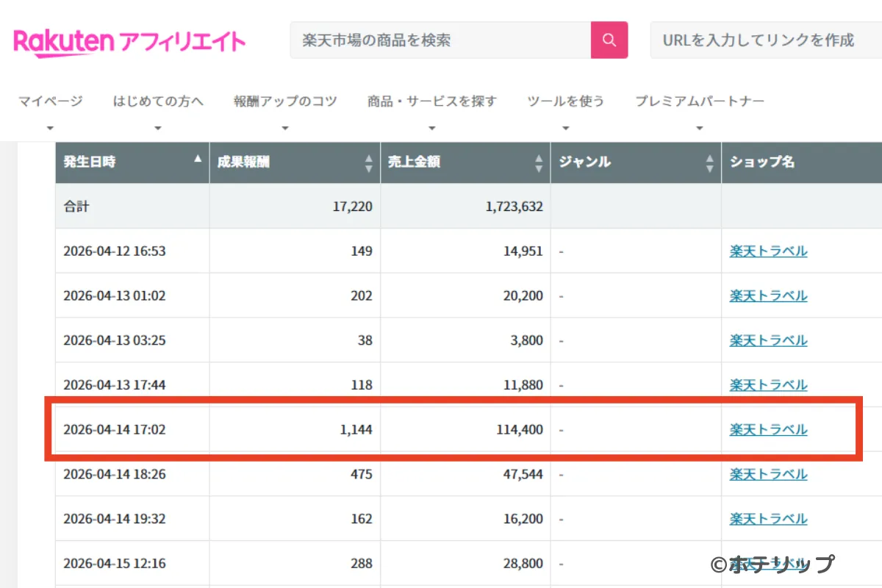The image size is (882, 588).
Task: Select date cell 2026-04-13 03:25
Action: point(115,340)
